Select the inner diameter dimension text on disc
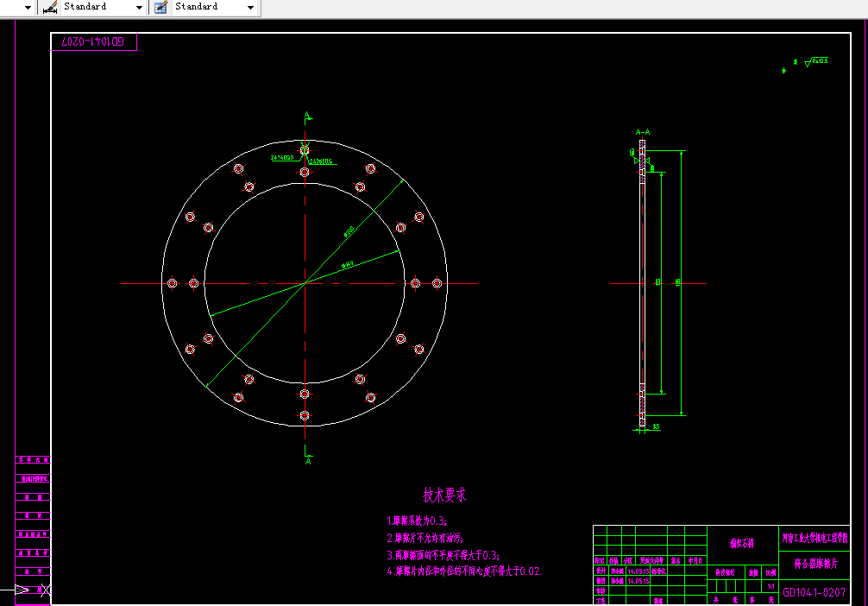Screen dimensions: 868x606 [347, 265]
